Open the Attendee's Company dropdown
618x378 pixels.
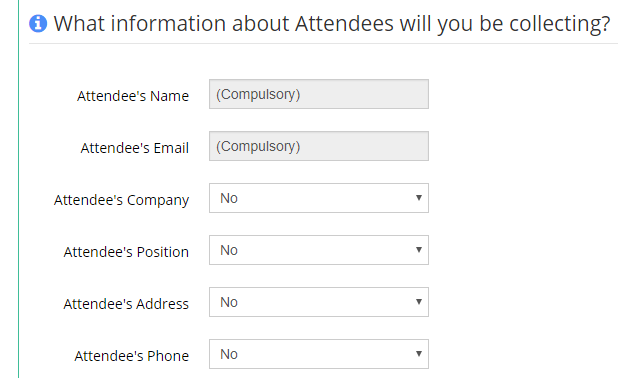pyautogui.click(x=319, y=198)
